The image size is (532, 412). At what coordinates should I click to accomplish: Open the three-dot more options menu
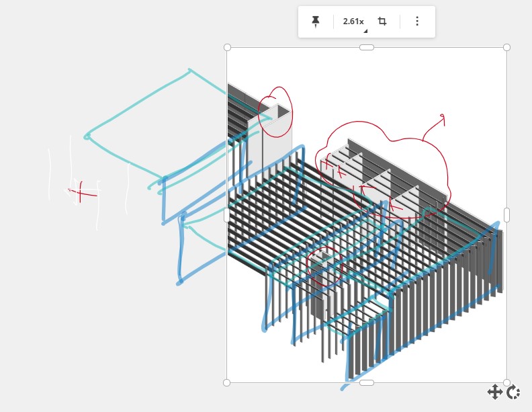[x=417, y=22]
